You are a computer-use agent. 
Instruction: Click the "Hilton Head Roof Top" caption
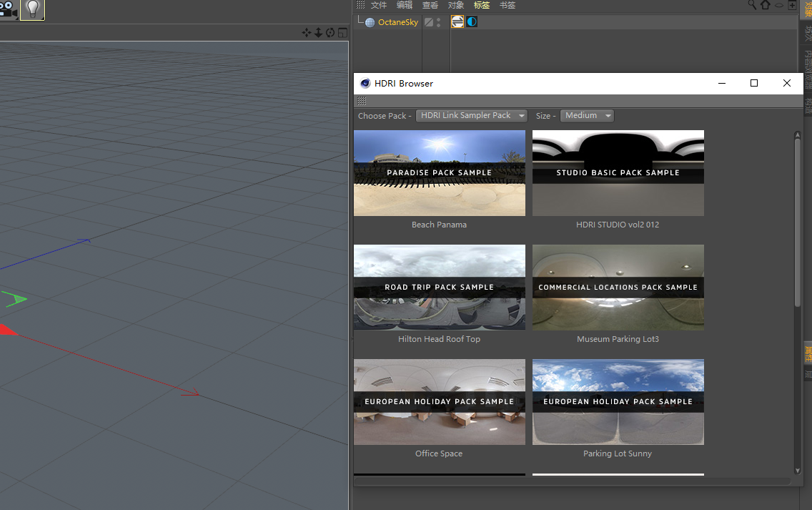(x=439, y=340)
